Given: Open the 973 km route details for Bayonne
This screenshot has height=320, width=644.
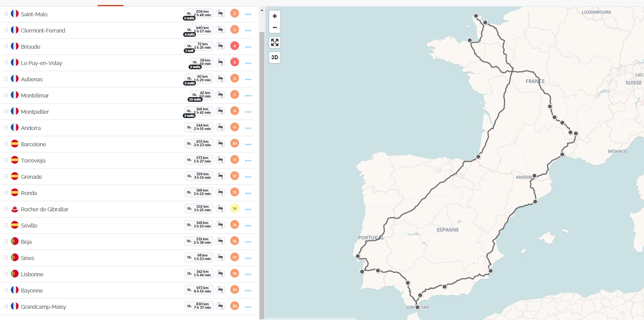Looking at the screenshot, I should [199, 290].
